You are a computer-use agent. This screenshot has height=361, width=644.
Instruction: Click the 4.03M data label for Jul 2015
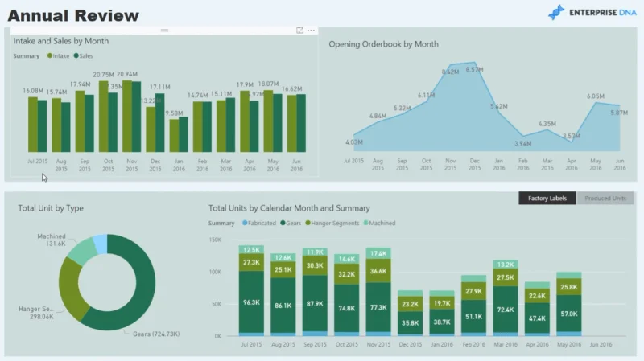point(353,142)
